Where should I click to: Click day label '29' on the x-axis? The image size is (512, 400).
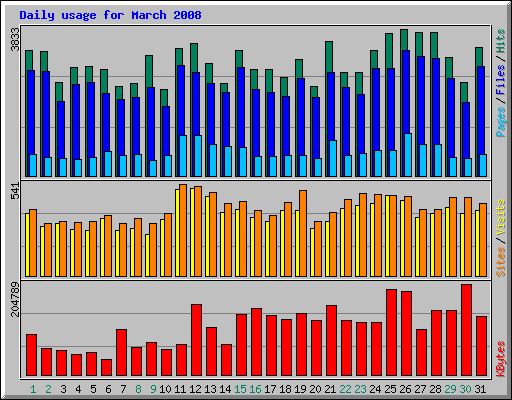[x=450, y=389]
